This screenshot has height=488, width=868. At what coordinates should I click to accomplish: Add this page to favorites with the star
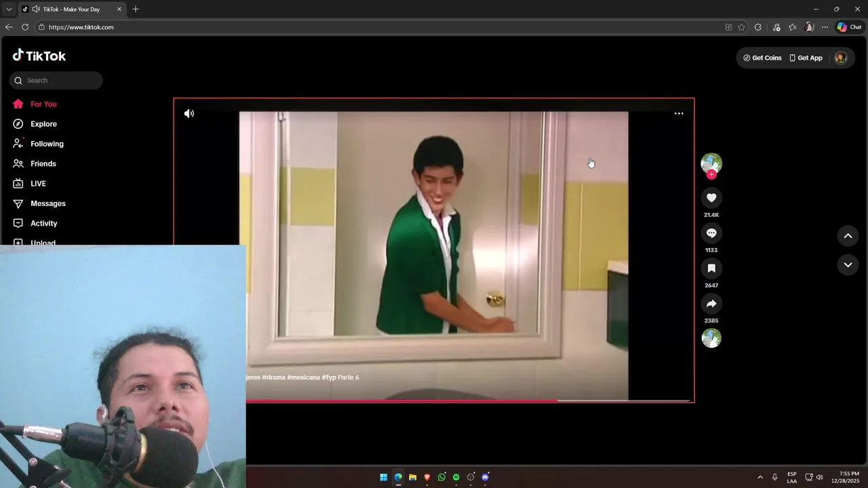[x=741, y=27]
